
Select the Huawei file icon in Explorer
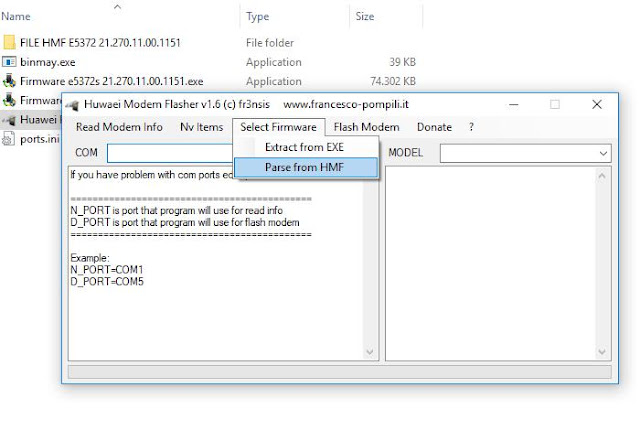pyautogui.click(x=9, y=120)
